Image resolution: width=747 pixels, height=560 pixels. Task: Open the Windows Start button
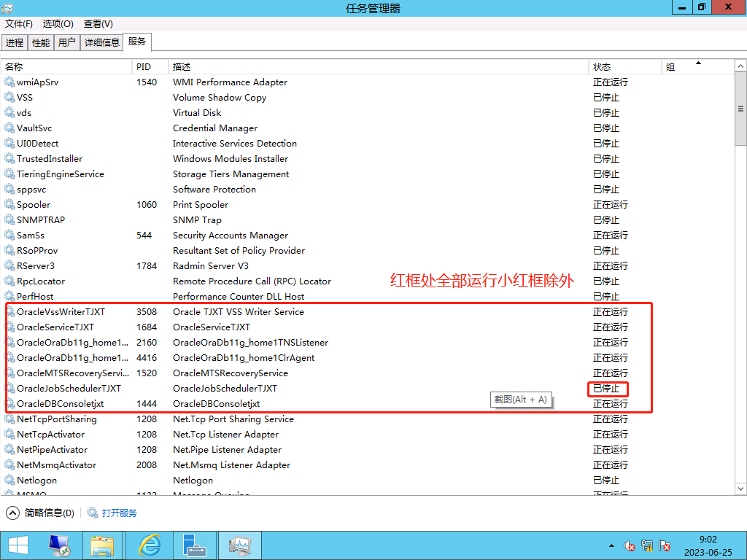(x=18, y=545)
